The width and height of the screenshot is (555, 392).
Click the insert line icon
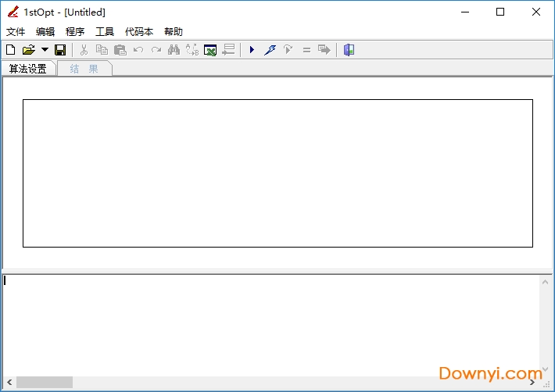tap(229, 50)
